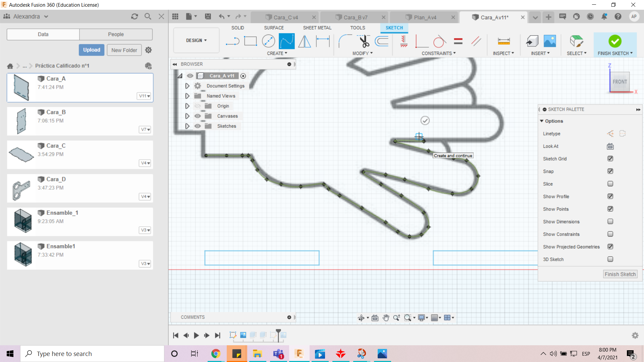644x362 pixels.
Task: Select the Fit Point Spline tool
Action: coord(286,41)
